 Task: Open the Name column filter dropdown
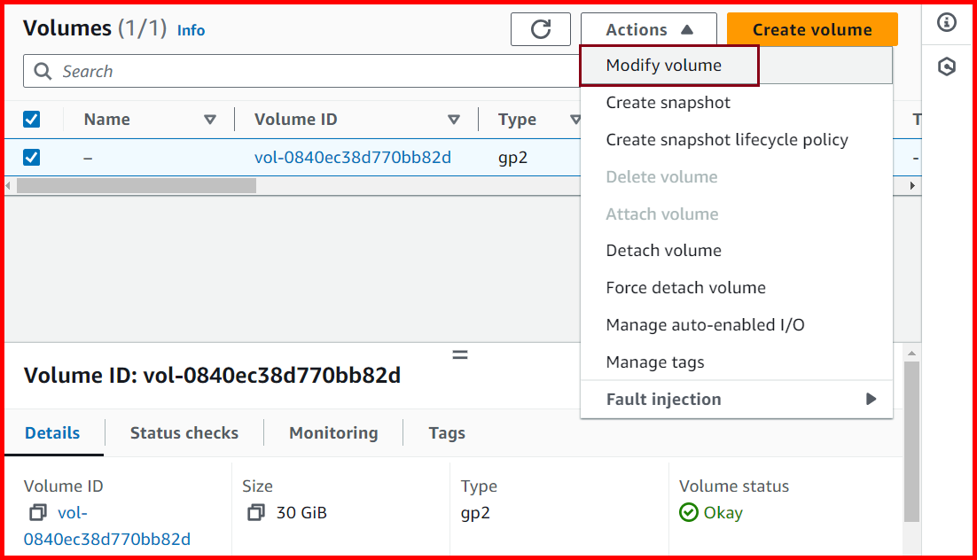point(210,119)
